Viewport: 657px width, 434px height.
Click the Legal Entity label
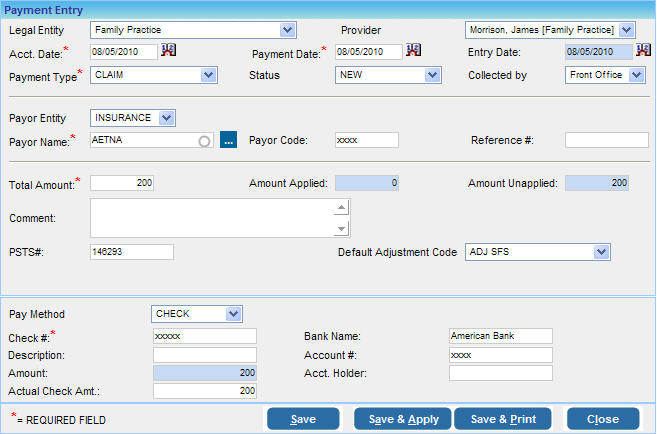pyautogui.click(x=36, y=30)
